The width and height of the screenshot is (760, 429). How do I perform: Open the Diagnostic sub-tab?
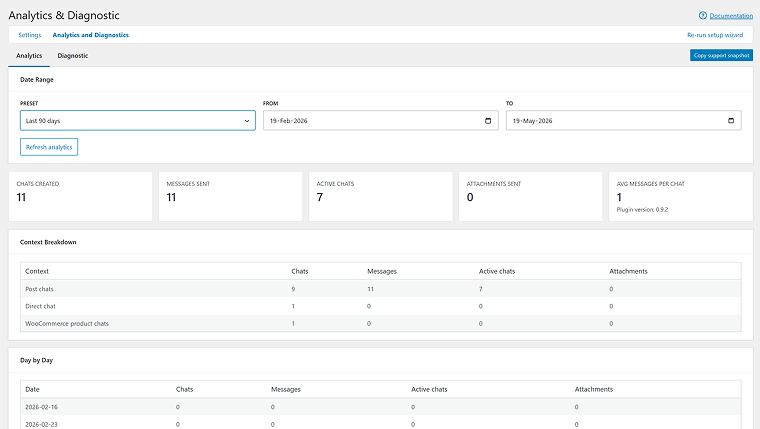point(73,56)
